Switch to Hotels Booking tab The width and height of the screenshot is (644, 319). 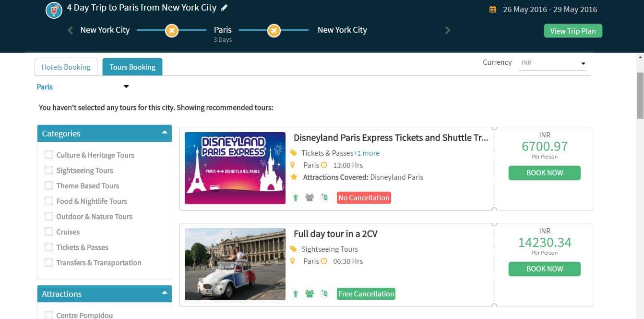pyautogui.click(x=66, y=67)
